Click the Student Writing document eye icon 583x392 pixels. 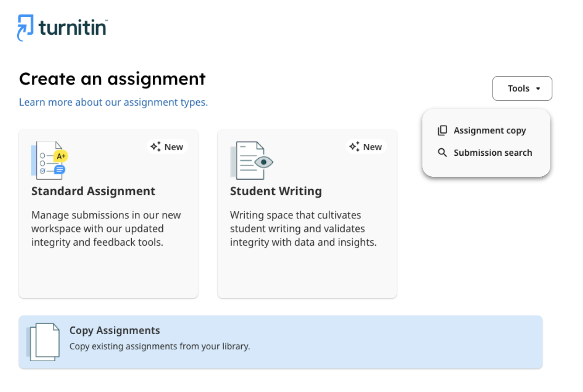tap(252, 160)
